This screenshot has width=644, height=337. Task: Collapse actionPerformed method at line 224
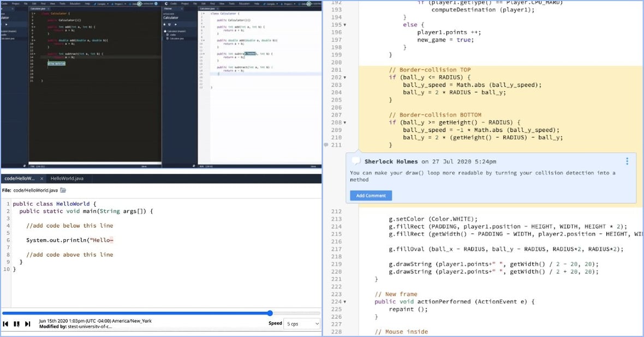344,302
